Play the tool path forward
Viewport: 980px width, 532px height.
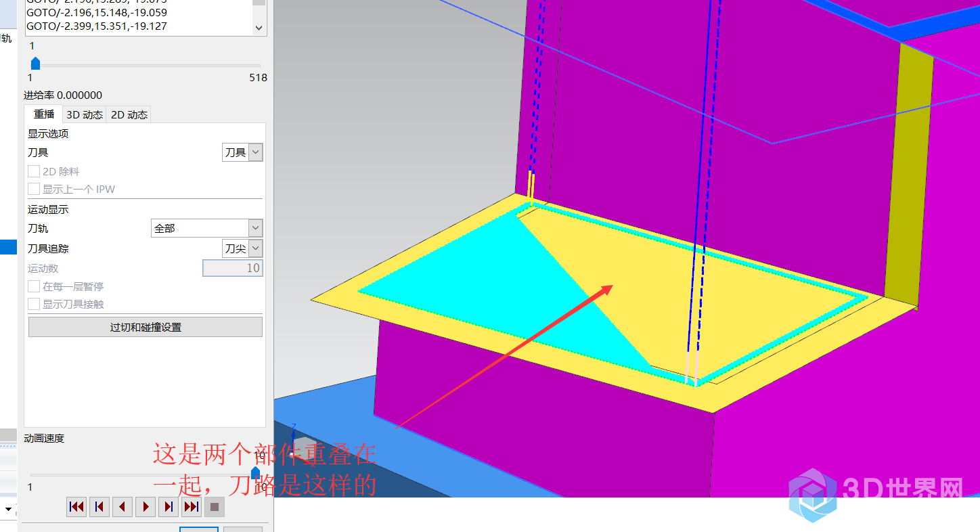[x=146, y=506]
